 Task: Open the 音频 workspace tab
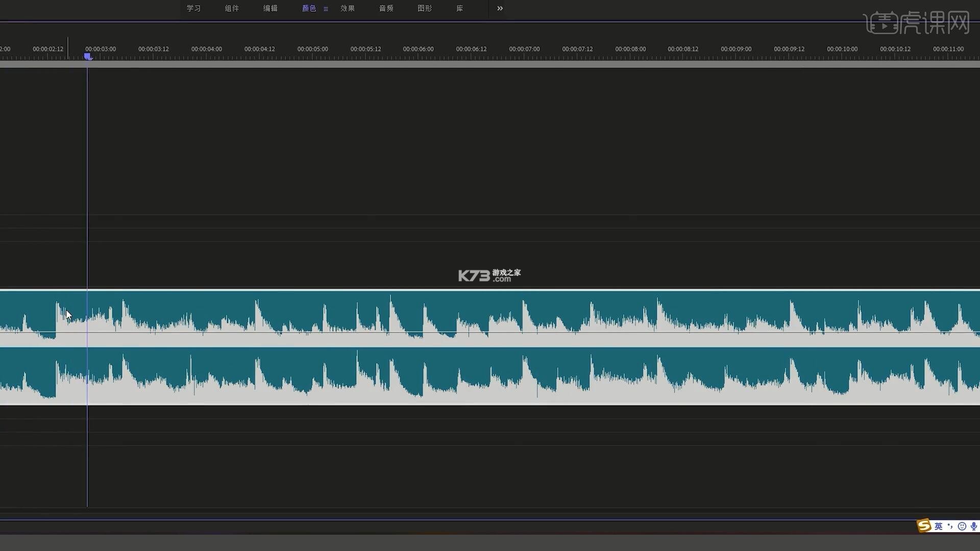[386, 8]
